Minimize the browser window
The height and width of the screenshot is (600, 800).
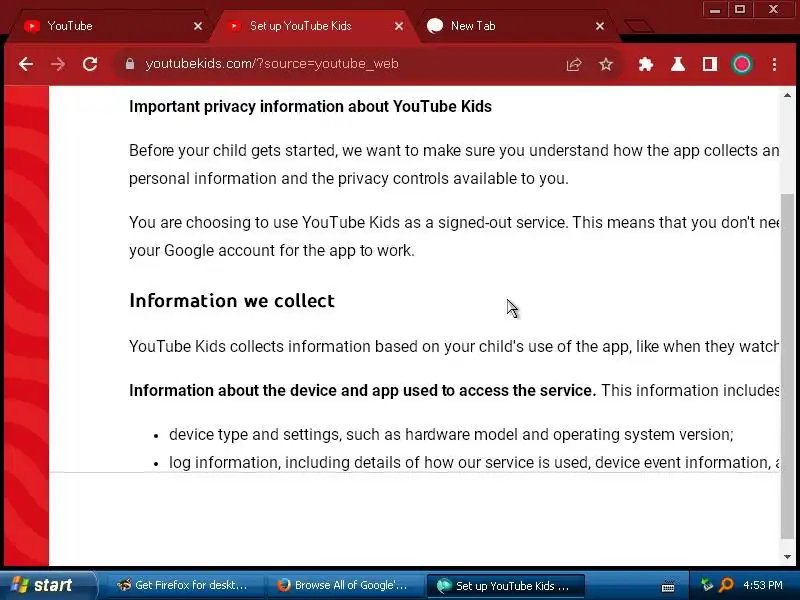coord(715,10)
